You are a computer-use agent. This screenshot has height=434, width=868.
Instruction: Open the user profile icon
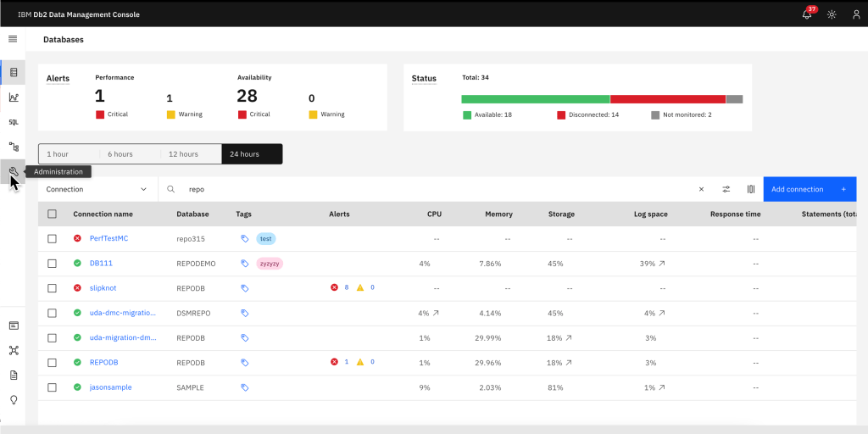(856, 14)
